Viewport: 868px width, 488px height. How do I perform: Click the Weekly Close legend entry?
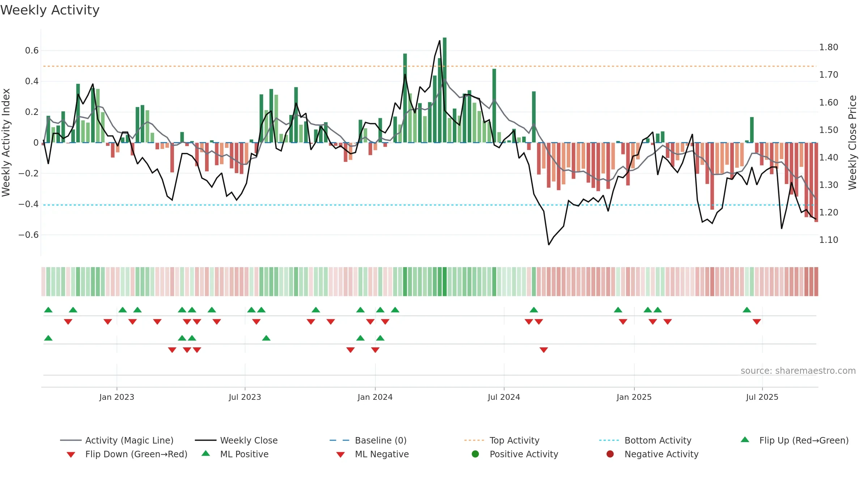pos(236,440)
